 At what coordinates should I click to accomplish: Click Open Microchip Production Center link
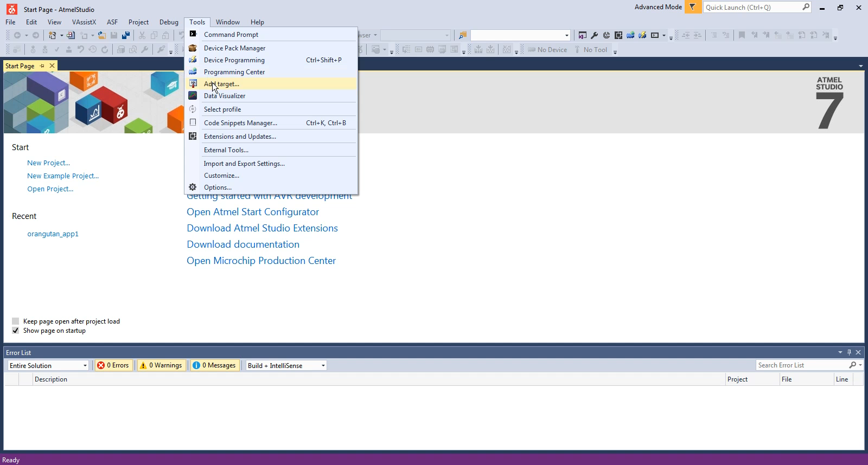(261, 261)
